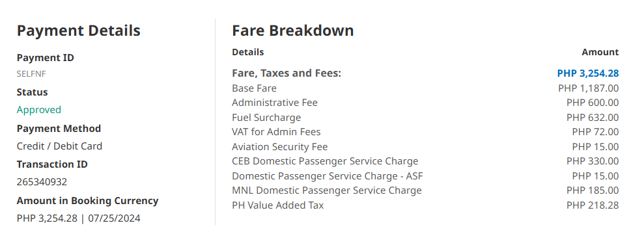Image resolution: width=644 pixels, height=247 pixels.
Task: Select the VAT for Admin Fees label
Action: [x=276, y=132]
